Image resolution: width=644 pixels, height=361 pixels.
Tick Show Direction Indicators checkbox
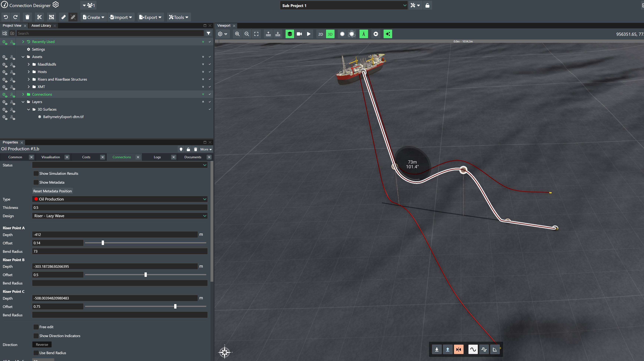coord(36,336)
